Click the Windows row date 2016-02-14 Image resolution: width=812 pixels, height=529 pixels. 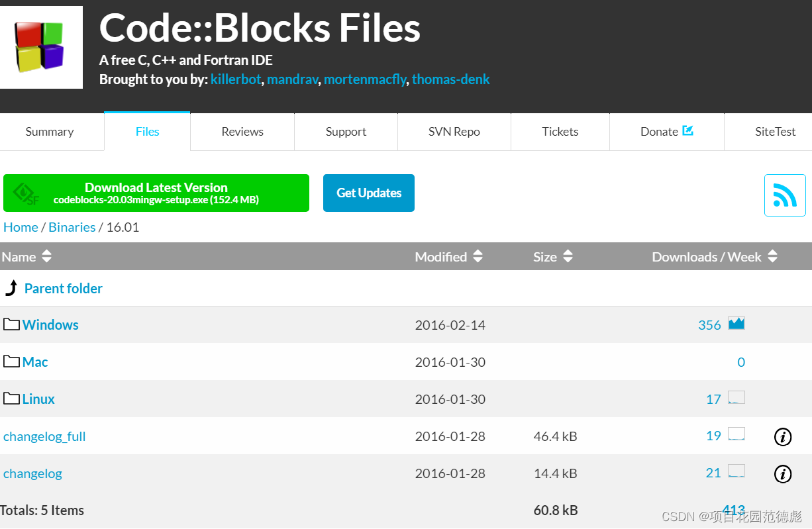450,325
